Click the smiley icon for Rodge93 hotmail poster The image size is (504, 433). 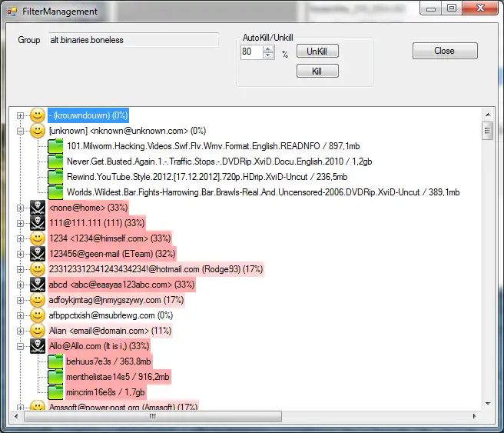[x=38, y=269]
